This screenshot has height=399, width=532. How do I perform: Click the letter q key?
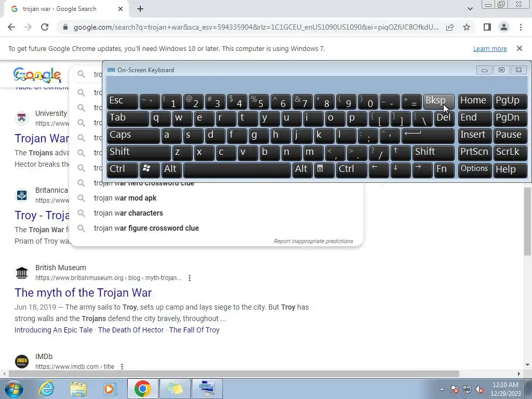click(x=161, y=118)
